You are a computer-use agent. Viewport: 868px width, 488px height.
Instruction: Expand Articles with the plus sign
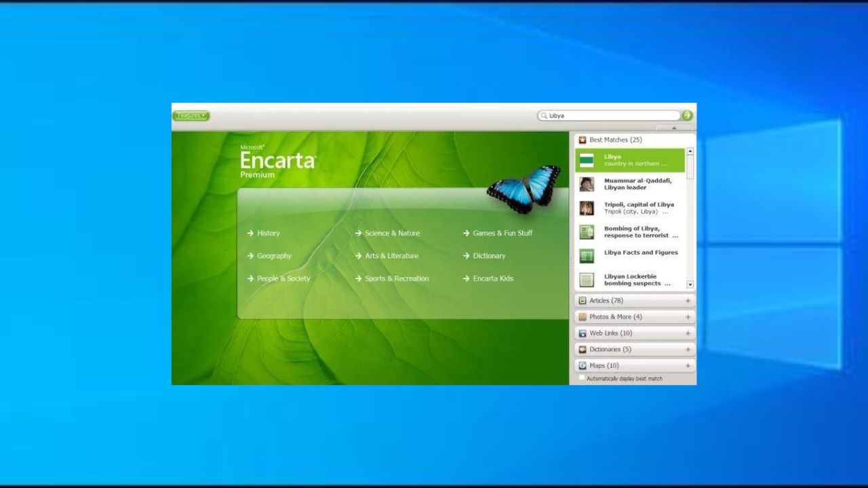pyautogui.click(x=688, y=300)
